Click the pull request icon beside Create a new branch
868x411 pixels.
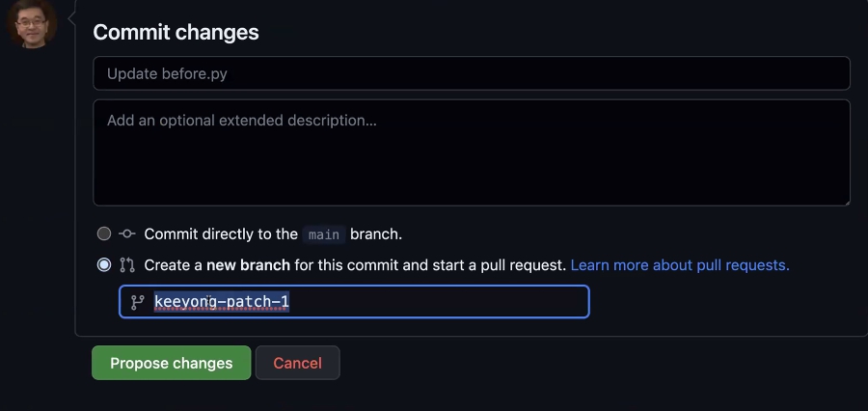click(x=126, y=264)
